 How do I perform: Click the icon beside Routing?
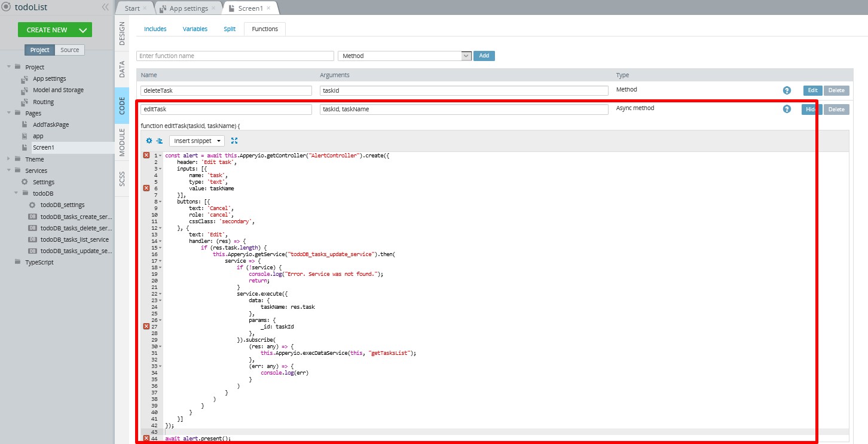coord(25,102)
